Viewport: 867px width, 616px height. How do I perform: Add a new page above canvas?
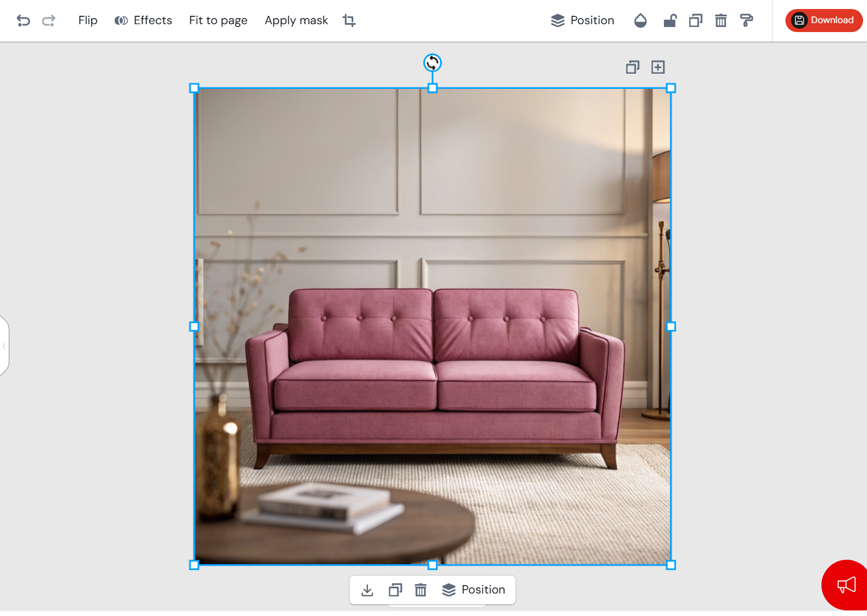(658, 68)
